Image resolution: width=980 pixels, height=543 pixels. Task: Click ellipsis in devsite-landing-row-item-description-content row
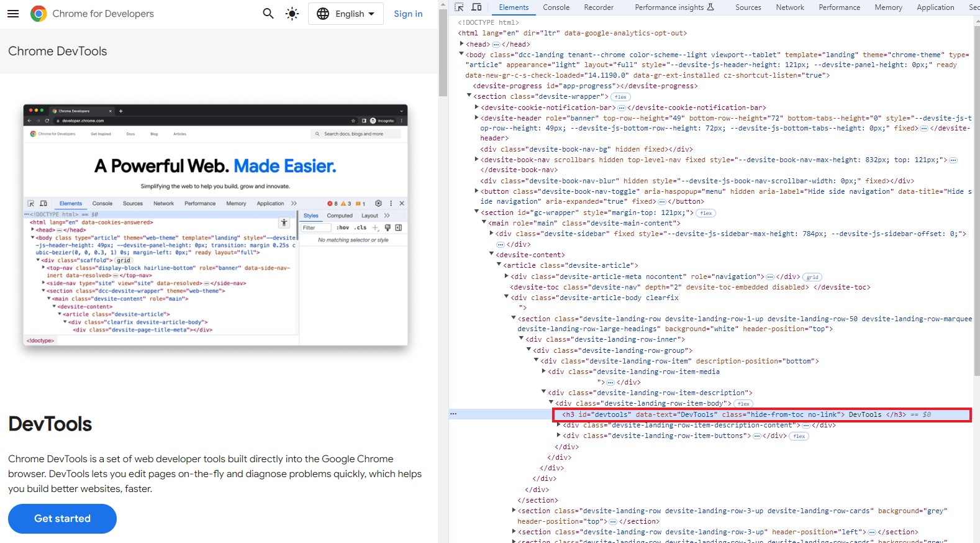pyautogui.click(x=806, y=426)
